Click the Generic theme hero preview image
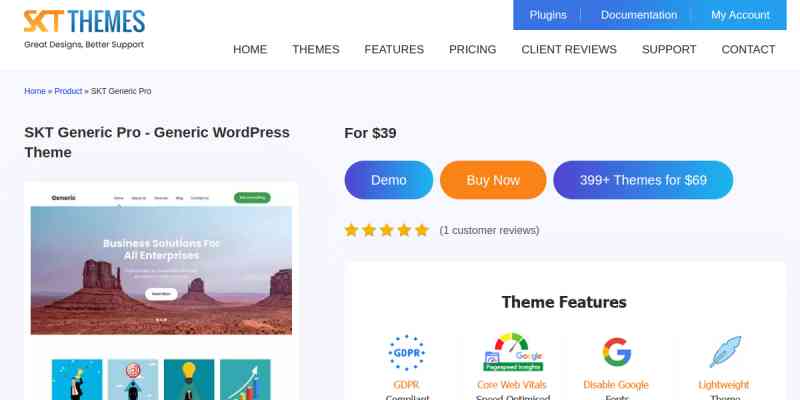This screenshot has height=400, width=800. pyautogui.click(x=161, y=270)
